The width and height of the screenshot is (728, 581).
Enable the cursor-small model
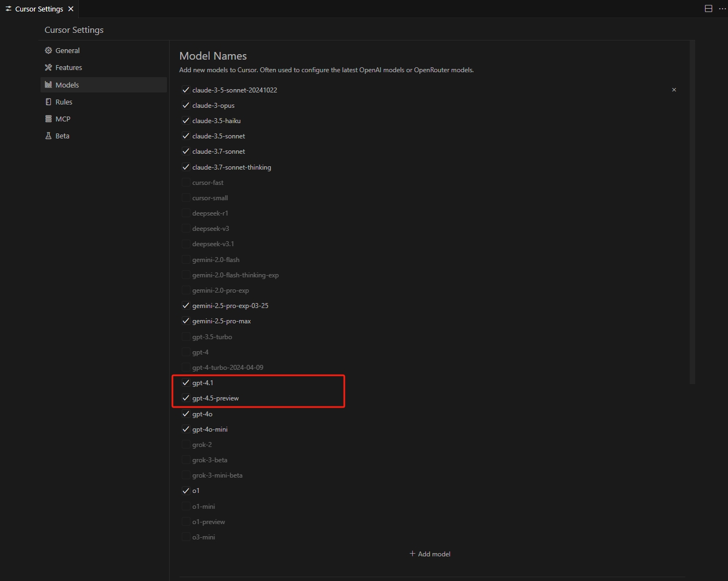[x=186, y=197]
